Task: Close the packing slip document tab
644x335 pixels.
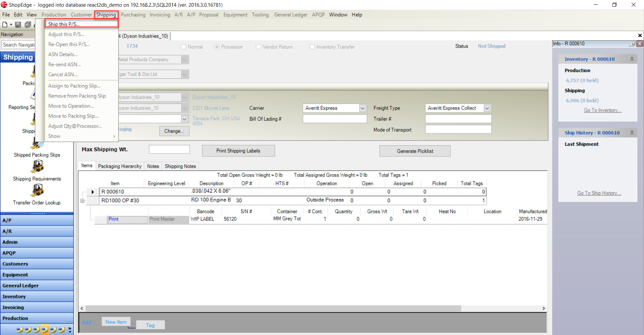Action: (x=640, y=36)
